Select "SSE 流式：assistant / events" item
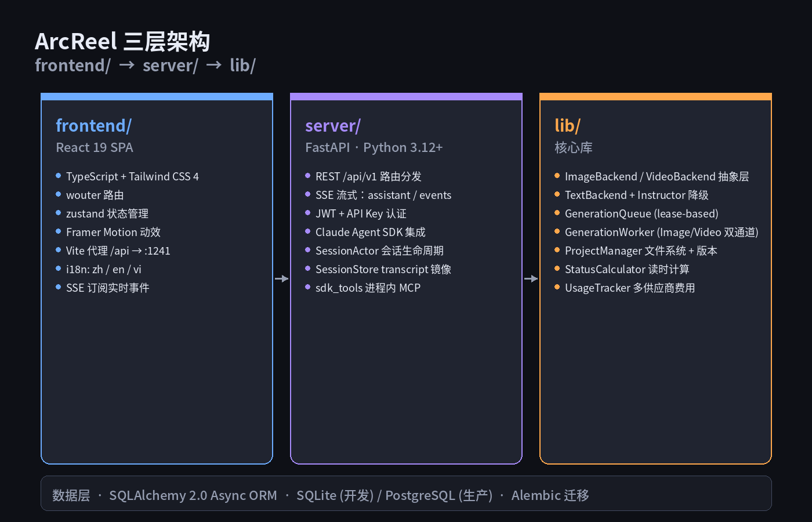This screenshot has width=812, height=522. coord(383,195)
